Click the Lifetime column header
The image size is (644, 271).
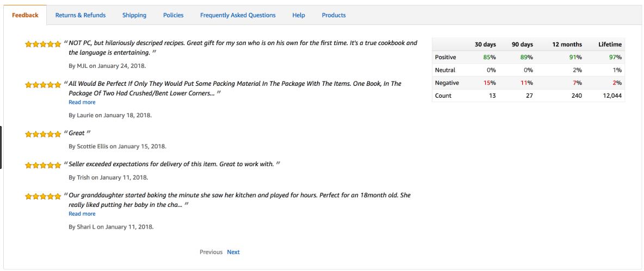[610, 45]
